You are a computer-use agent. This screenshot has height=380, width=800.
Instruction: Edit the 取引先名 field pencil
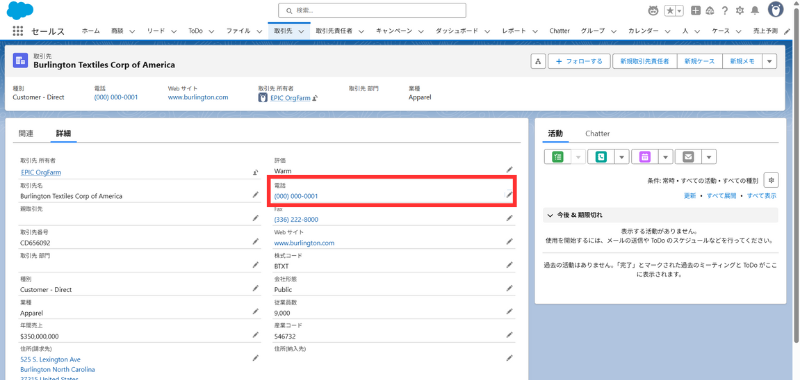256,194
